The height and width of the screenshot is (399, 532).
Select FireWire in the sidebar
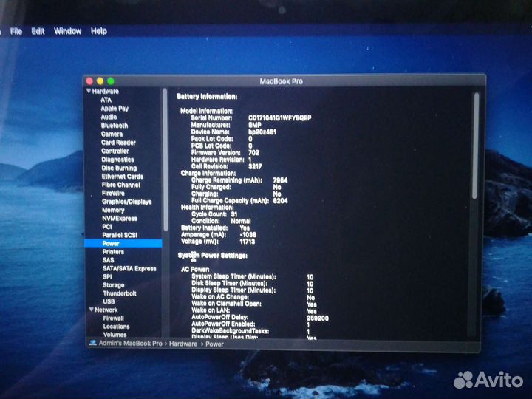(x=113, y=193)
